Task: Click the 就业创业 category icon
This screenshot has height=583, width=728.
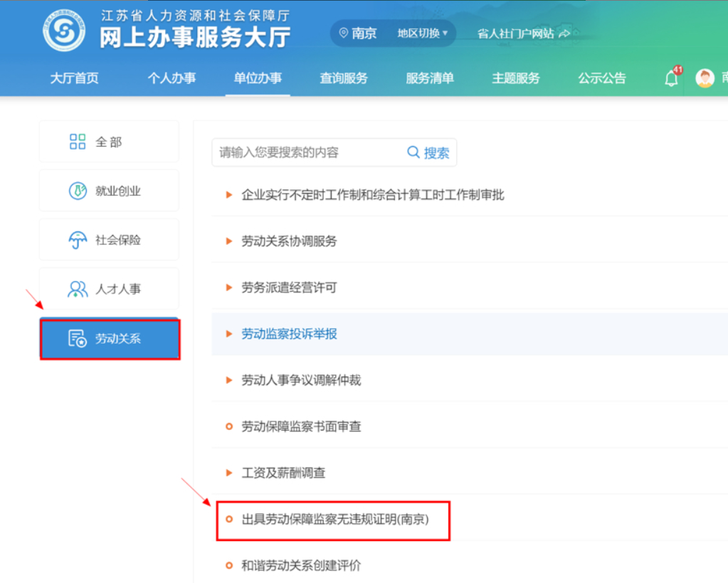Action: coord(77,190)
